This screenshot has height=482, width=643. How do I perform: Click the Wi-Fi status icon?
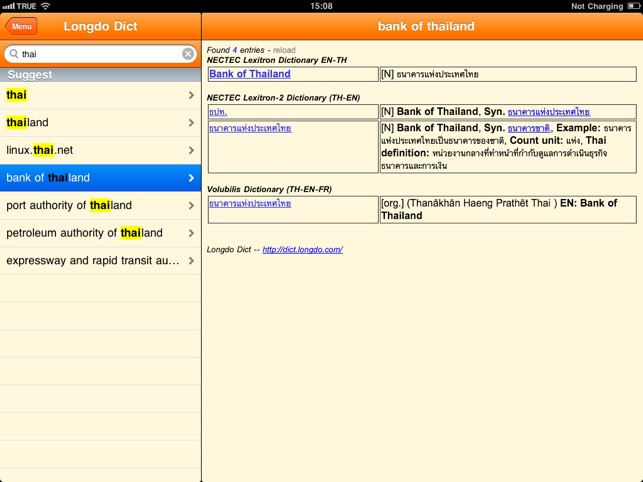[x=46, y=6]
